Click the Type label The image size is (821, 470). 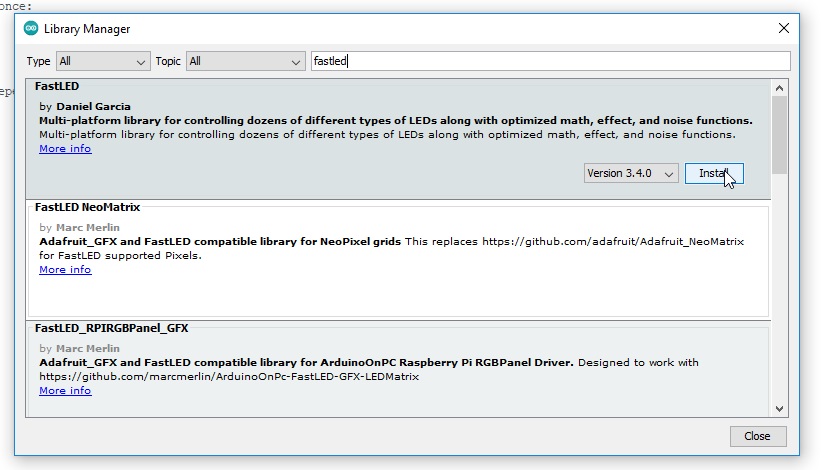(x=38, y=61)
